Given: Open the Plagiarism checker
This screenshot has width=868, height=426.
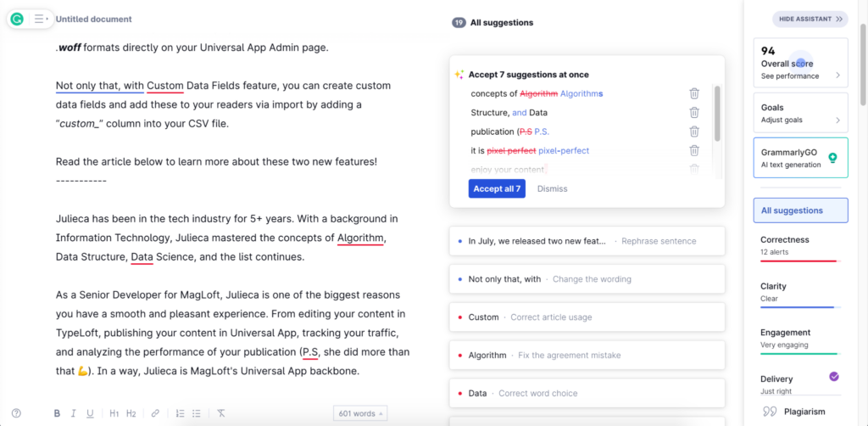Looking at the screenshot, I should (800, 412).
